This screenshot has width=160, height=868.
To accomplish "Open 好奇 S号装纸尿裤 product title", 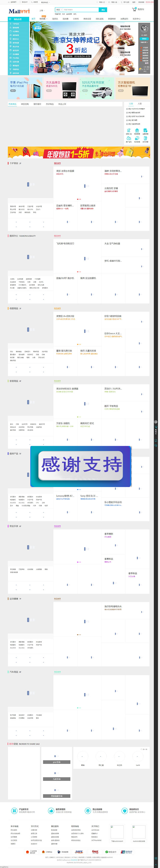I will coord(113,316).
